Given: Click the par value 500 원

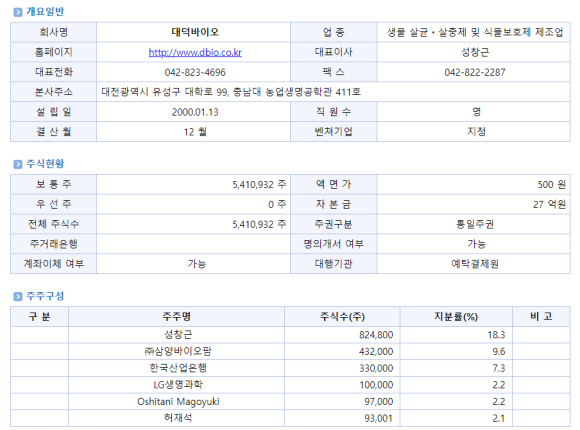Looking at the screenshot, I should pyautogui.click(x=551, y=184).
